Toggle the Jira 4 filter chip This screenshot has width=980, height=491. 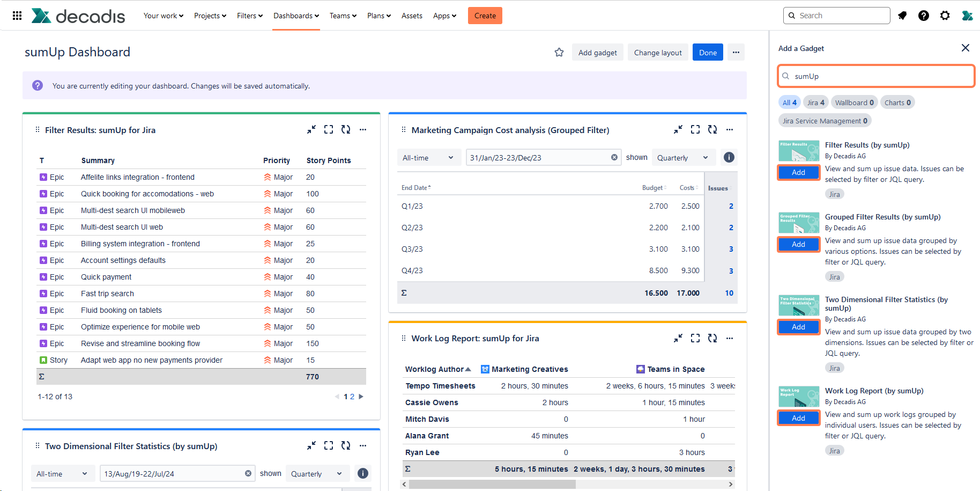[x=815, y=102]
